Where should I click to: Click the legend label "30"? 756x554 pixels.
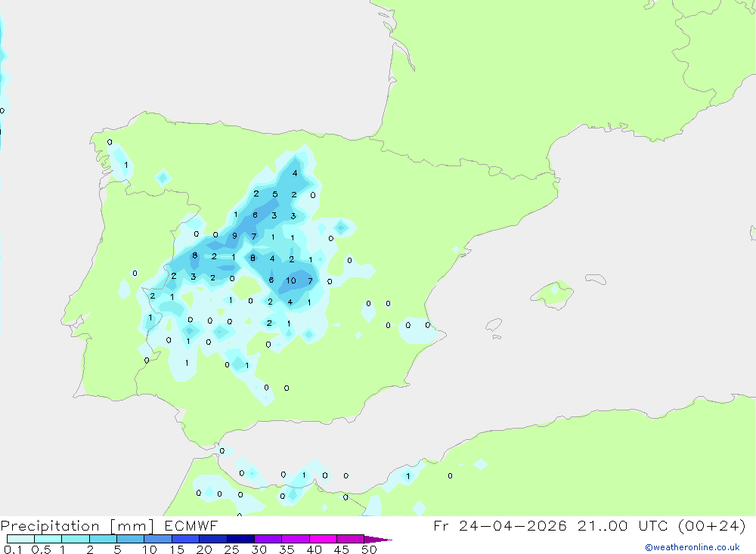tap(259, 549)
